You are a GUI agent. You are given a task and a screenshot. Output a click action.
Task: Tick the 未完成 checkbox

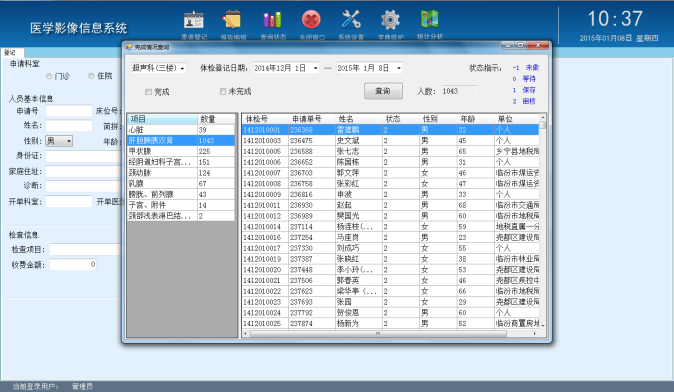(x=223, y=91)
